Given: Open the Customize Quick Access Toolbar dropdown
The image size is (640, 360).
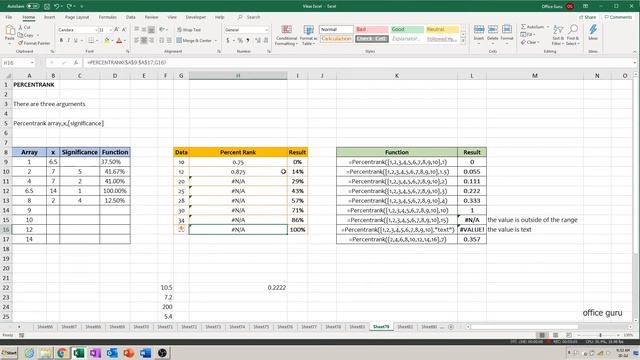Looking at the screenshot, I should click(x=82, y=6).
